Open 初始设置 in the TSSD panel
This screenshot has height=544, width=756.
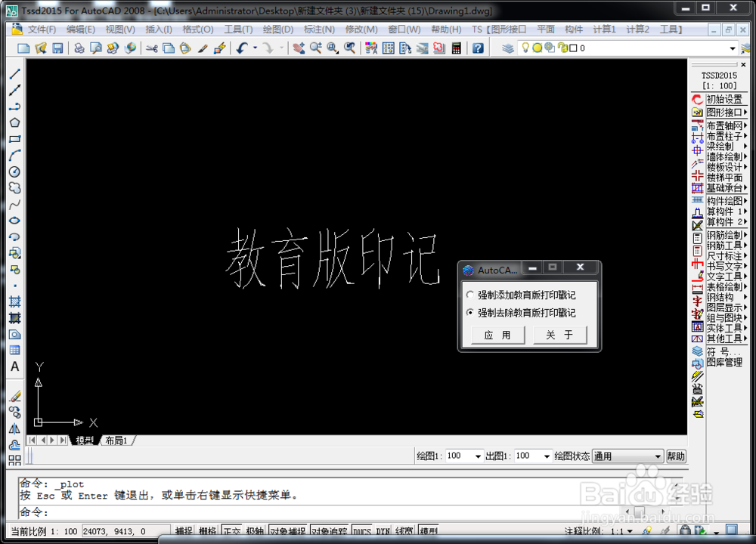click(724, 99)
